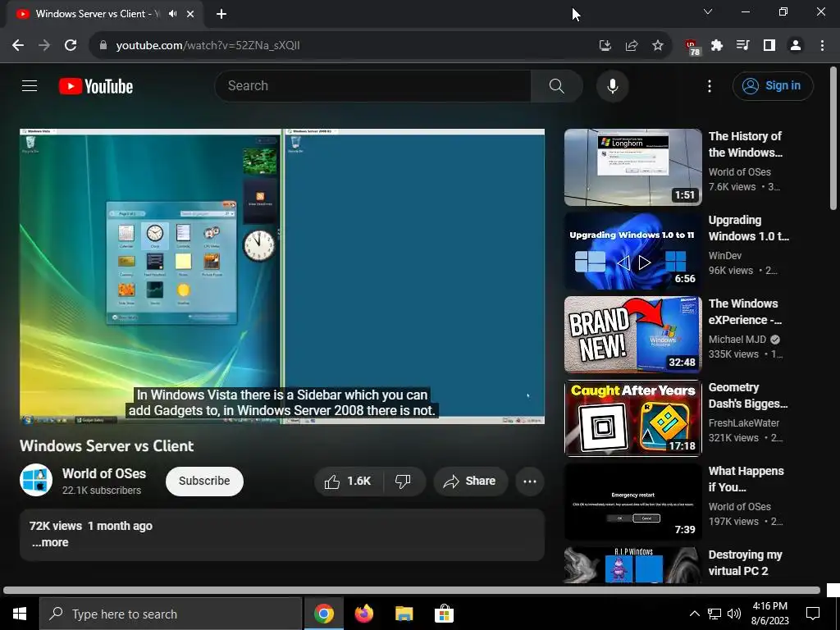Screen dimensions: 840x630
Task: Open Upgrading Windows 1.0 to 11 thumbnail
Action: pyautogui.click(x=632, y=251)
